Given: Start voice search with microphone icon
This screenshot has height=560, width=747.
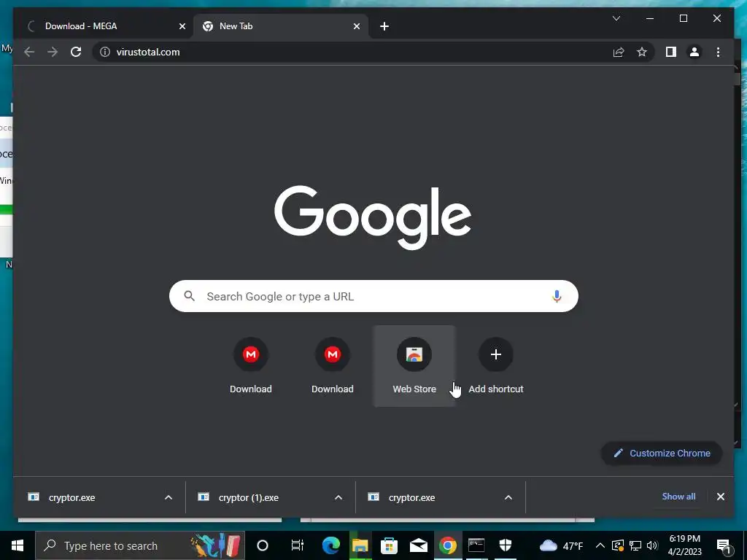Looking at the screenshot, I should click(557, 296).
